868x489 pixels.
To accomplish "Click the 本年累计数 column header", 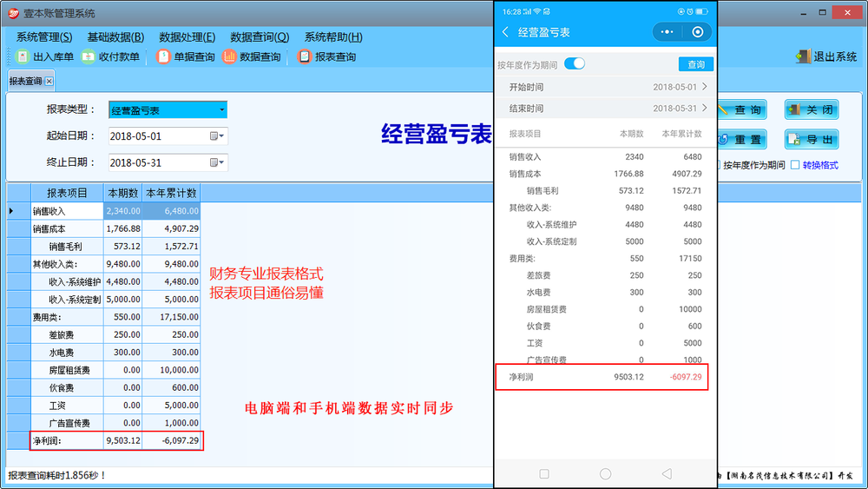I will (171, 193).
